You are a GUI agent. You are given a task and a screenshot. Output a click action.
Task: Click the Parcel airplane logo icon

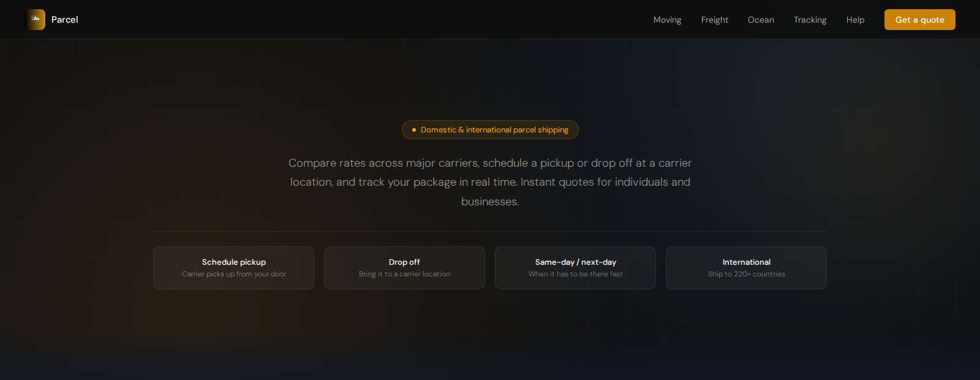coord(35,19)
